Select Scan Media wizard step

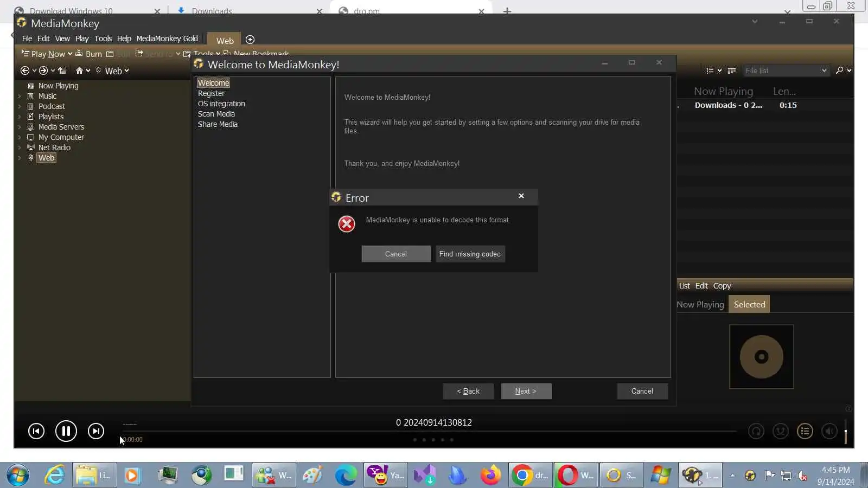216,114
